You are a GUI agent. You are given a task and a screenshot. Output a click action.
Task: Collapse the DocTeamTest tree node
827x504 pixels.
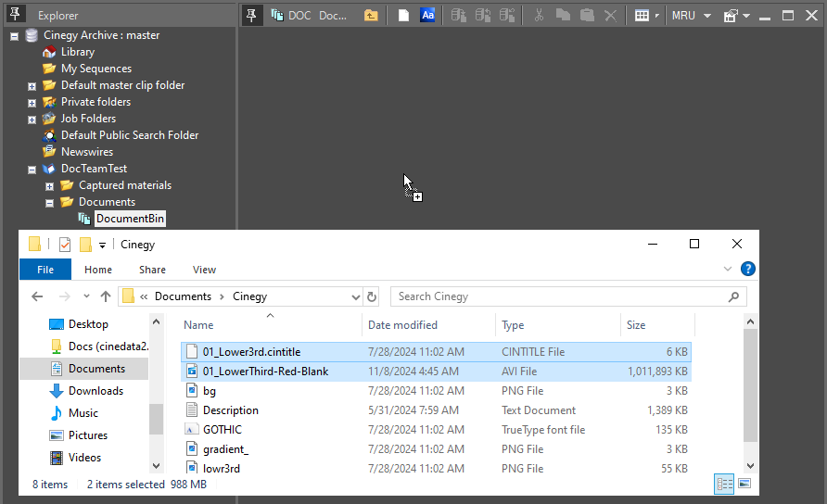coord(32,170)
